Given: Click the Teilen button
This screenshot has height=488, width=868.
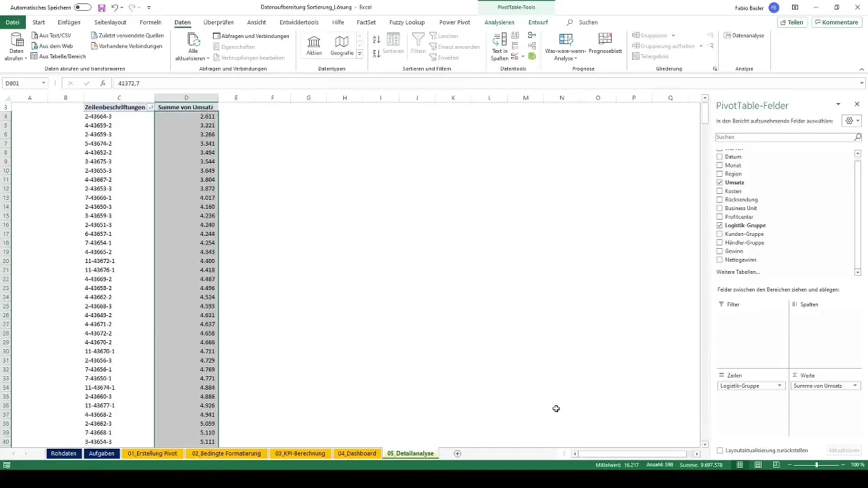Looking at the screenshot, I should 792,22.
